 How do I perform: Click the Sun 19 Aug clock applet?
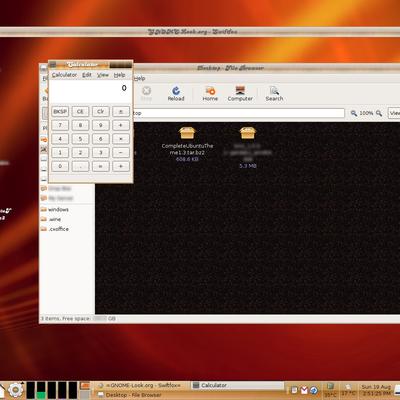[377, 390]
